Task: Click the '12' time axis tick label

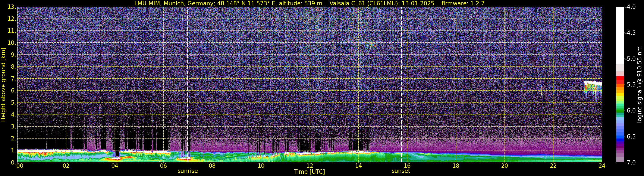Action: pyautogui.click(x=310, y=166)
